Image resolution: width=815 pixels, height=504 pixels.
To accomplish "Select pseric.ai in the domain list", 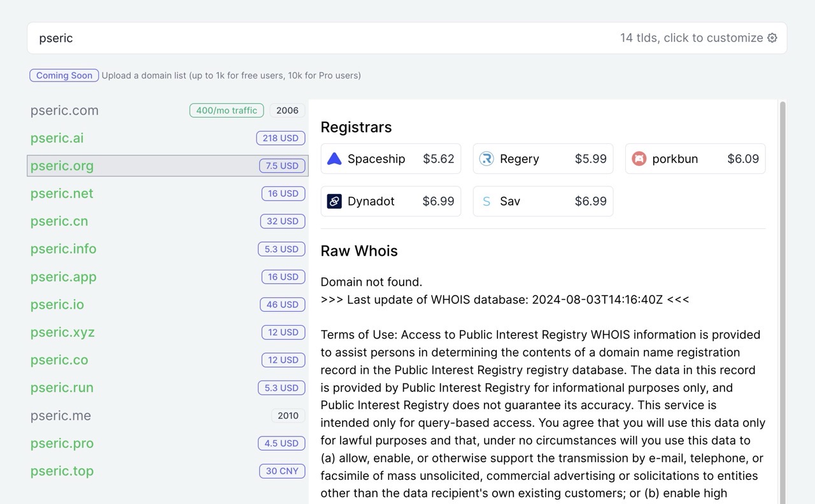I will (167, 138).
